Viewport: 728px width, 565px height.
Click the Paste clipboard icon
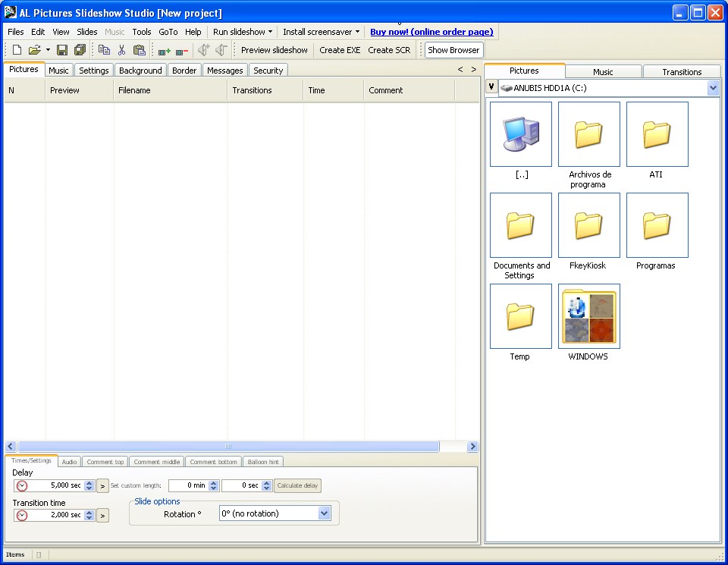(140, 50)
